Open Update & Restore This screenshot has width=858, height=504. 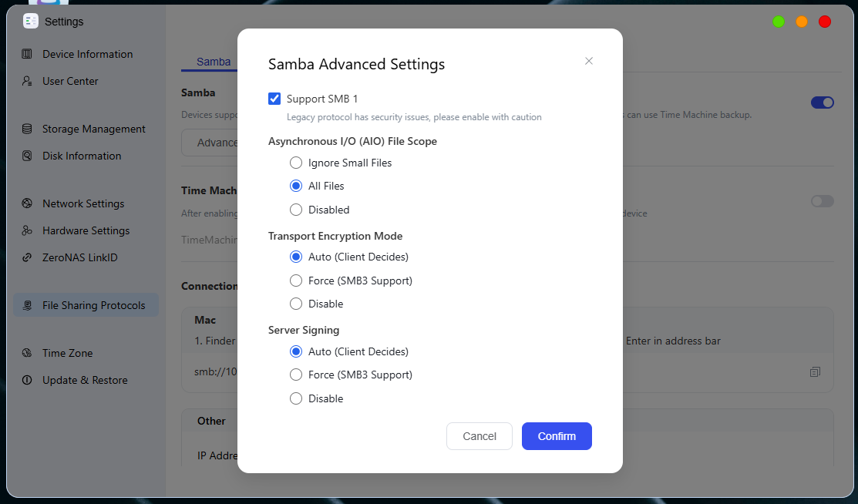(x=86, y=381)
